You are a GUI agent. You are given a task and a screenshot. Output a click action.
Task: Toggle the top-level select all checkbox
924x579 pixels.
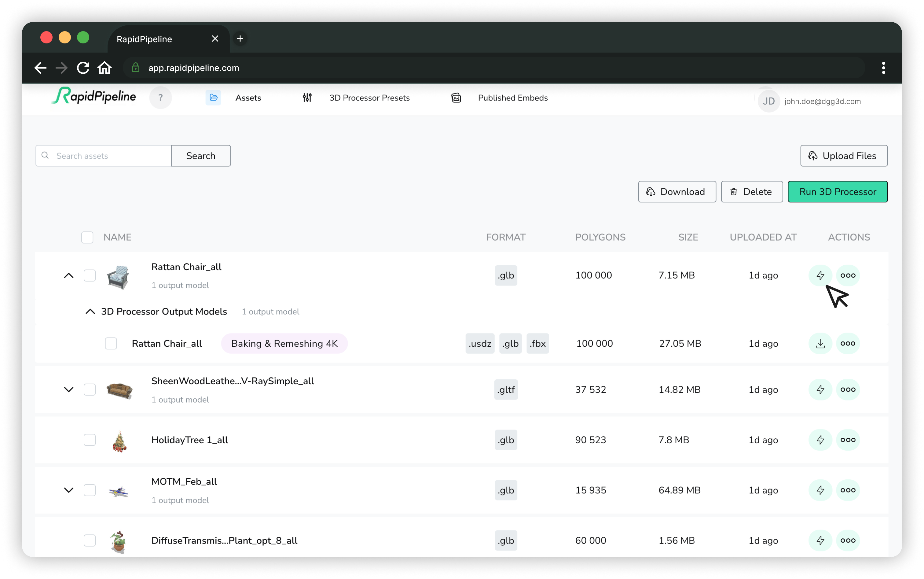coord(87,238)
